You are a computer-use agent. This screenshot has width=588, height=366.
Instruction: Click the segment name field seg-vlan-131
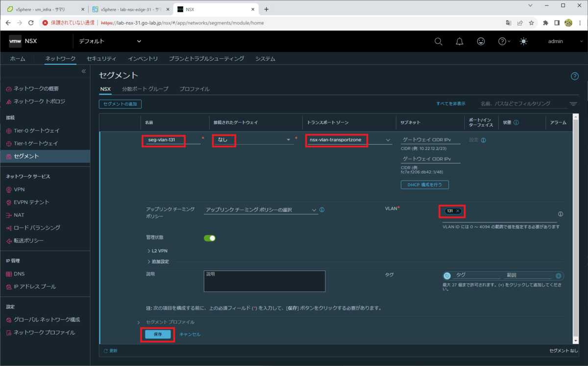[x=172, y=140]
